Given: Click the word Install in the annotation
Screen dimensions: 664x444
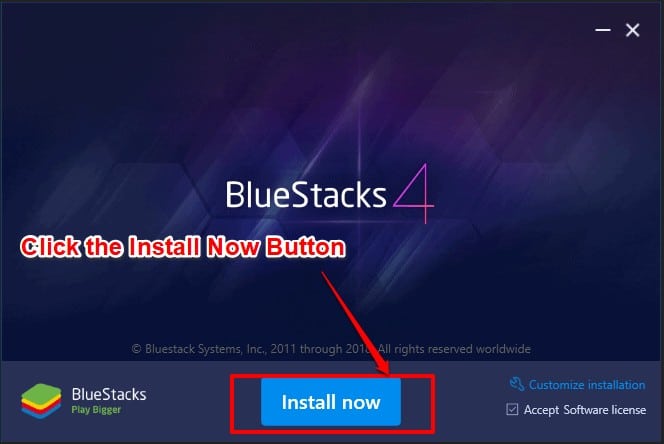Looking at the screenshot, I should click(164, 247).
